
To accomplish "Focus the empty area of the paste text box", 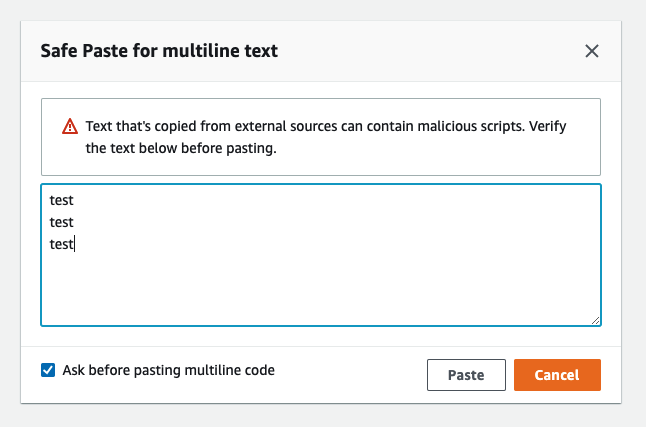I will (x=321, y=289).
